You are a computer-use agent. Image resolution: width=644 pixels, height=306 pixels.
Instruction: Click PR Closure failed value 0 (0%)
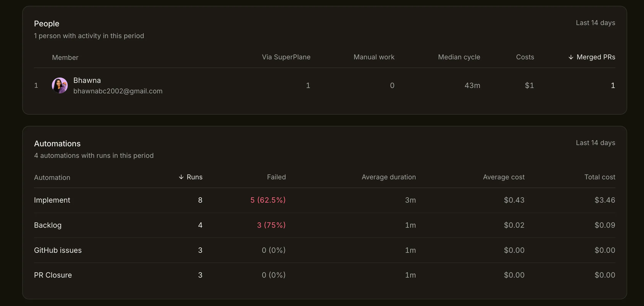pos(274,275)
